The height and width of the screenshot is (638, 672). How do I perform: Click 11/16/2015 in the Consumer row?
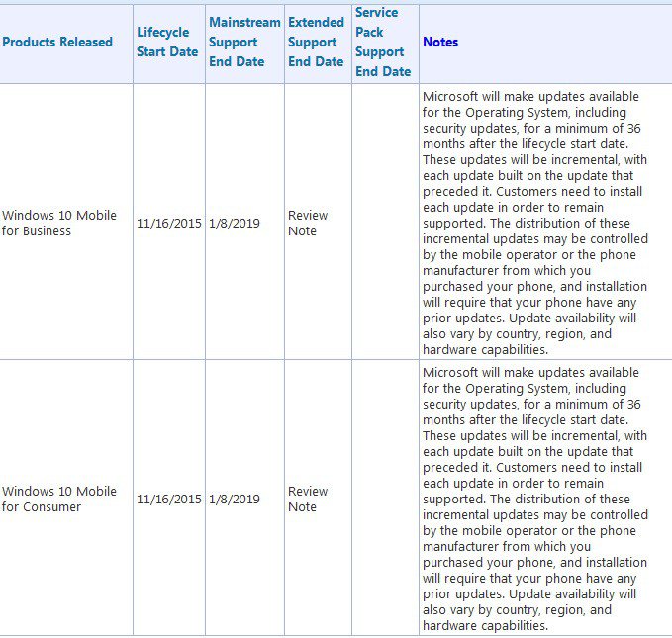pos(168,499)
